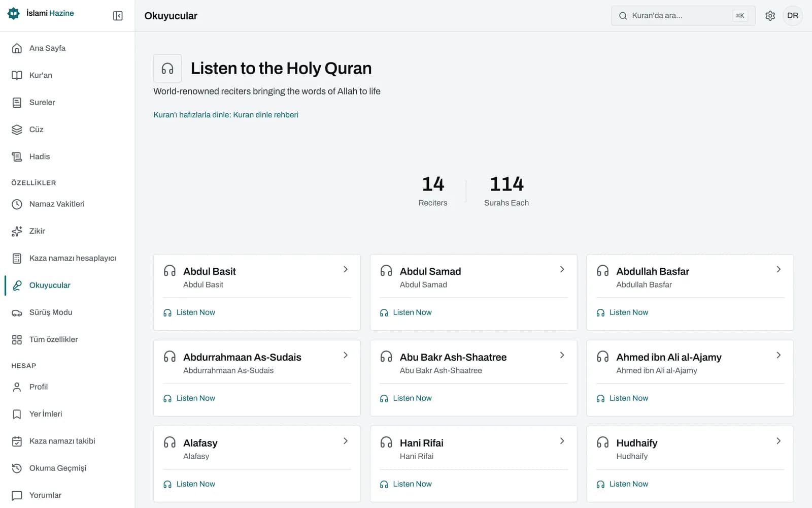Open the Kur'an book icon in sidebar
812x508 pixels.
pyautogui.click(x=17, y=75)
